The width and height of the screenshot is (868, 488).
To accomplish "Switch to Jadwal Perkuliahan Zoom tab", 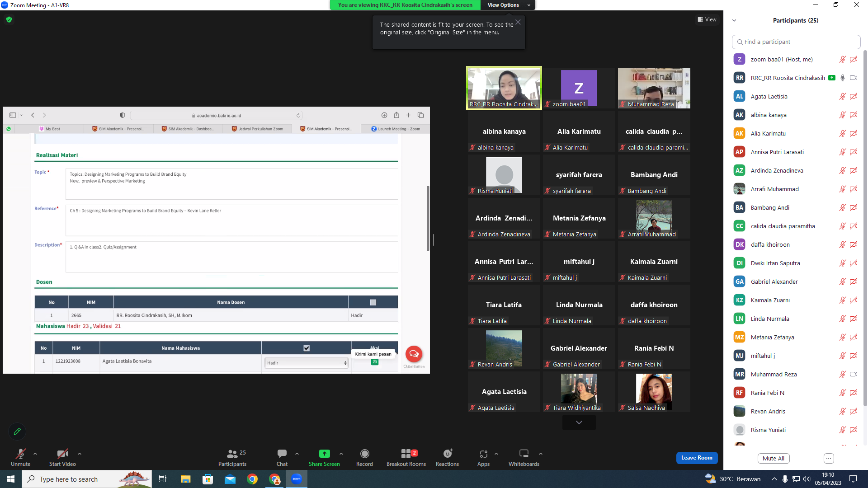I will 258,129.
